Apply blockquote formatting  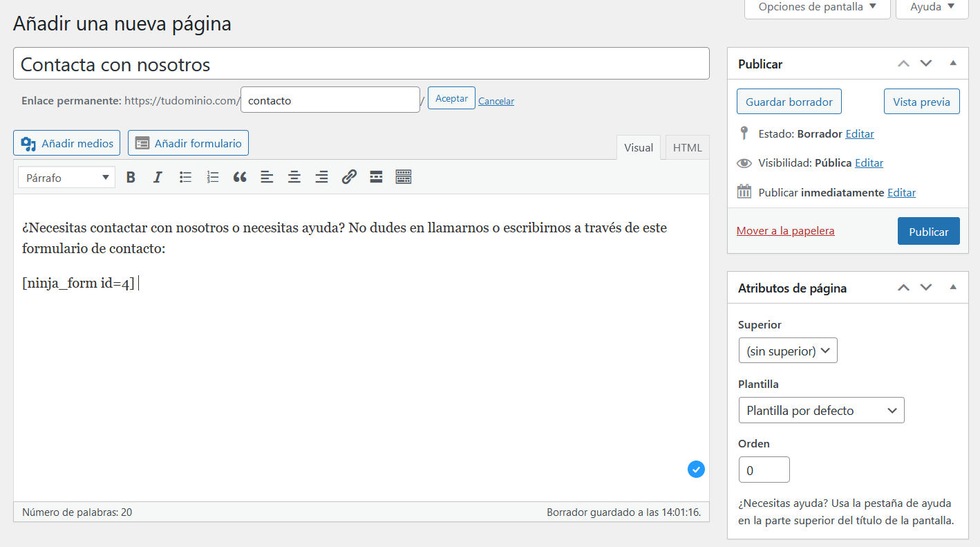coord(240,177)
